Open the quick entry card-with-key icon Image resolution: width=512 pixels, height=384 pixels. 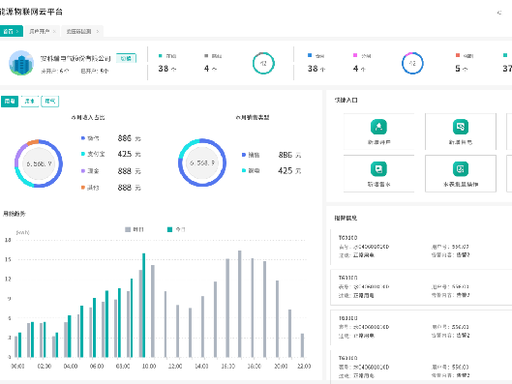tap(460, 127)
